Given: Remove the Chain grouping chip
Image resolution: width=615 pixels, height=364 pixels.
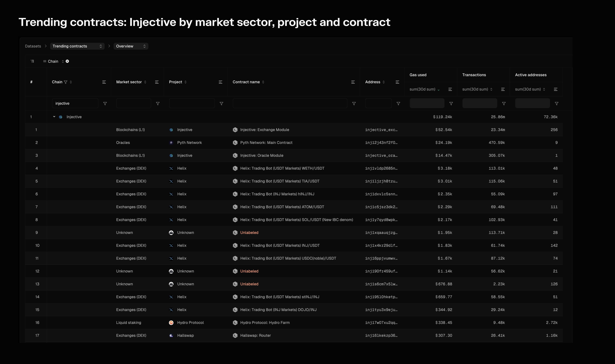Looking at the screenshot, I should pyautogui.click(x=67, y=61).
